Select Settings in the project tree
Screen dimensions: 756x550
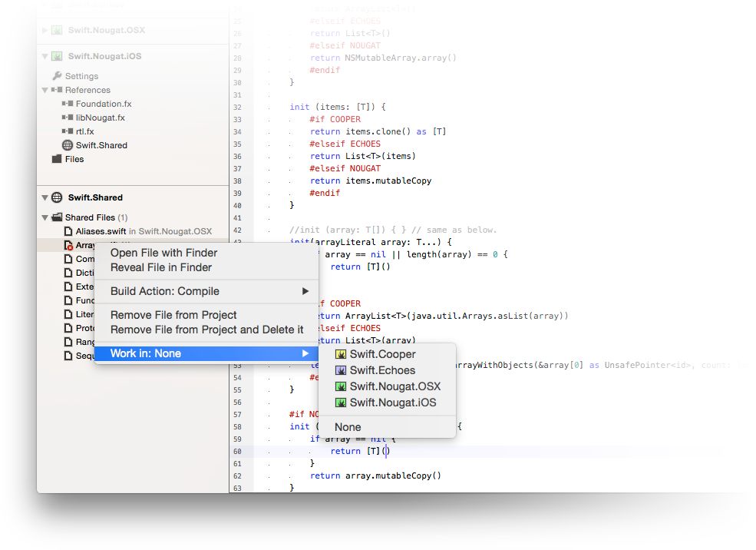[x=81, y=76]
